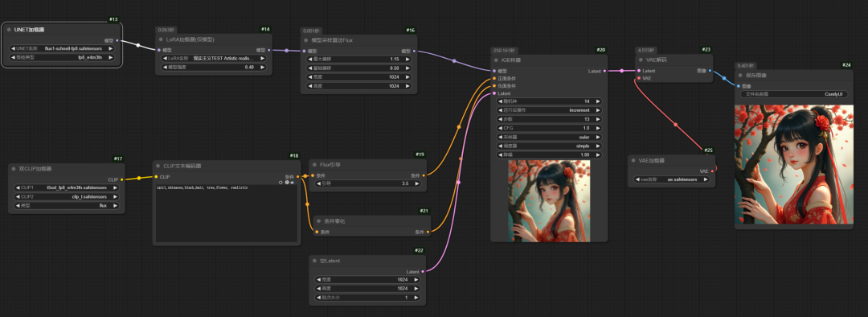Click 条件 output socket on CLIP文本编码器
Image resolution: width=868 pixels, height=317 pixels.
[x=298, y=177]
